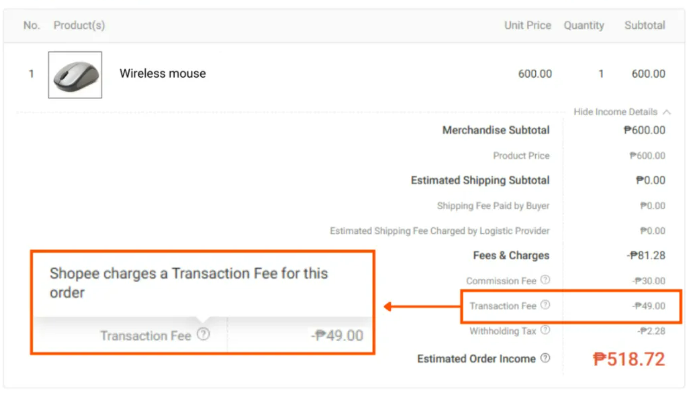Click the Estimated Order Income help icon
The image size is (691, 399).
pos(545,358)
